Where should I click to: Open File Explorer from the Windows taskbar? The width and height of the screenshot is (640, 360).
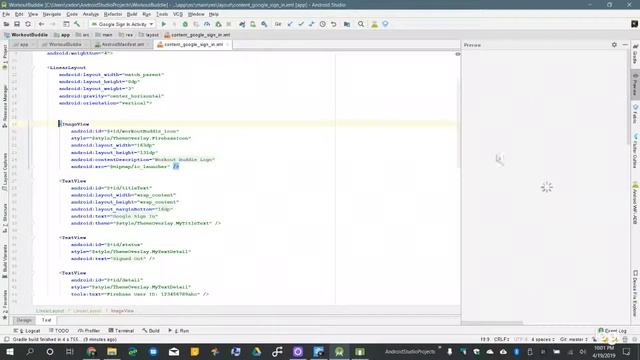click(112, 352)
